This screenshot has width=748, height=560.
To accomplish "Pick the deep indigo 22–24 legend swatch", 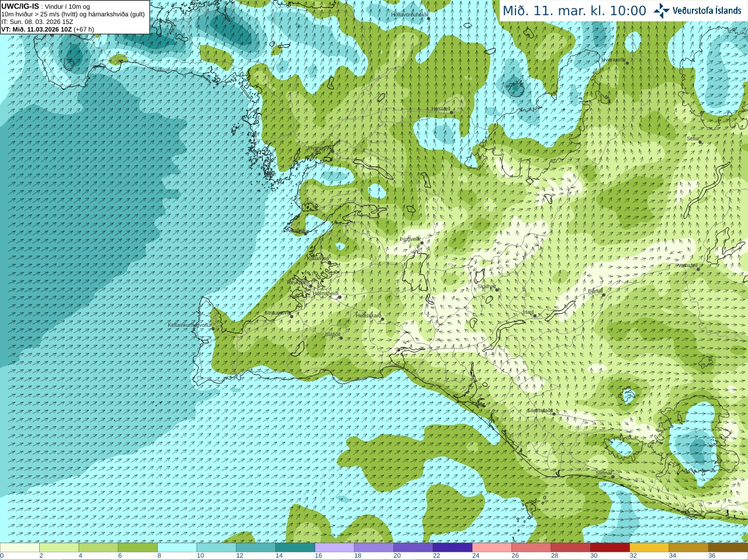I will pos(452,548).
